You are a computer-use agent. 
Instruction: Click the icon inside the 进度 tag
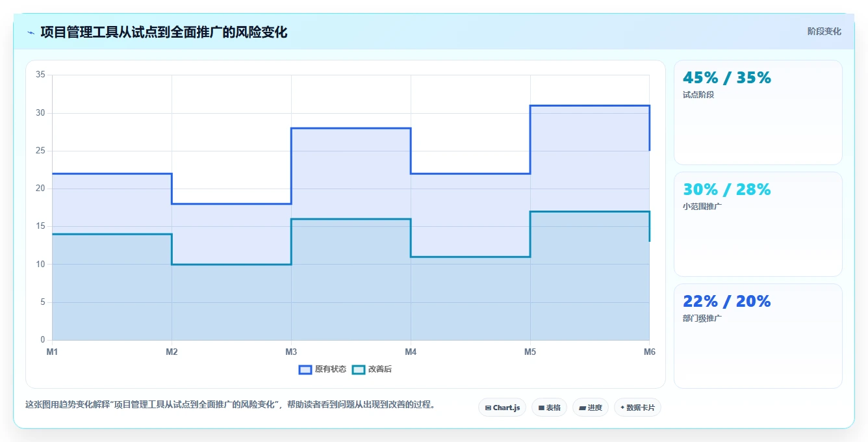pos(583,408)
